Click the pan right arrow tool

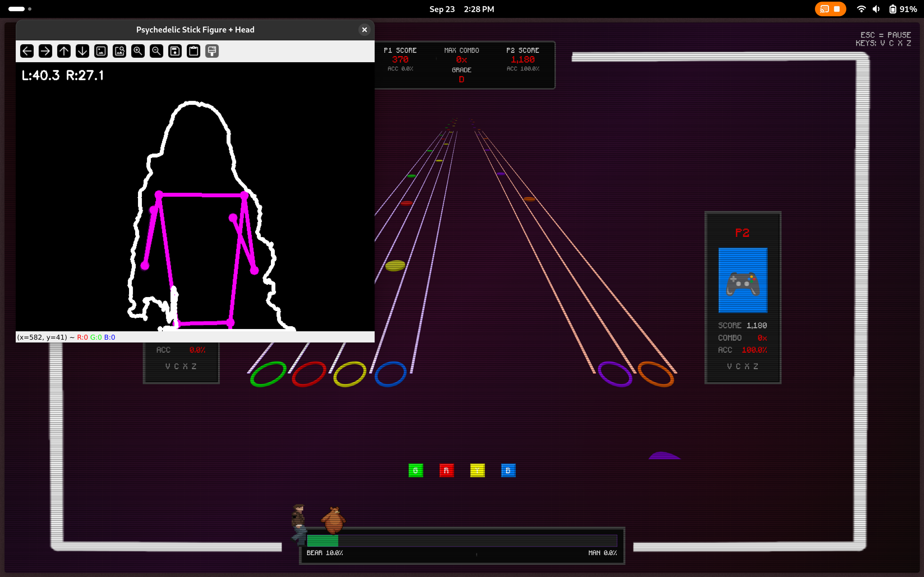click(46, 51)
